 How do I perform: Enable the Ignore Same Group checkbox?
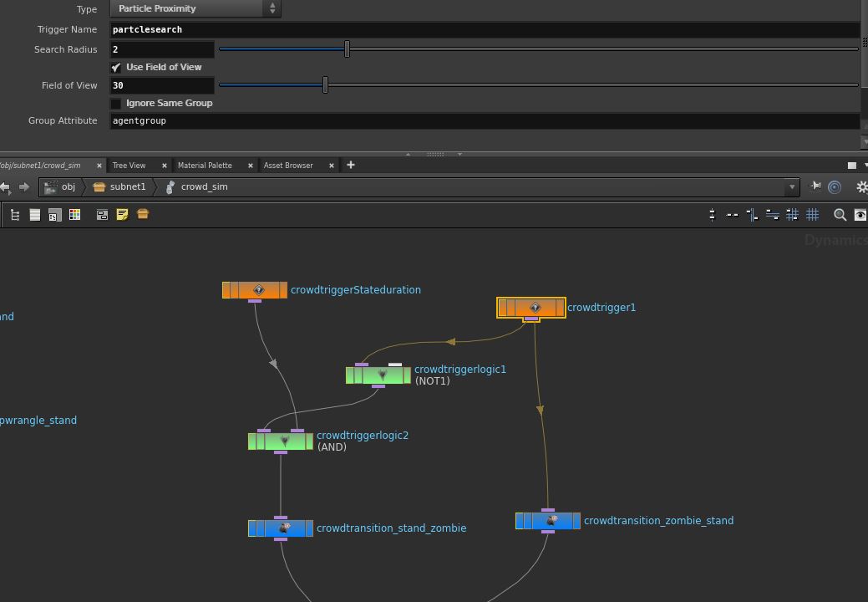115,104
